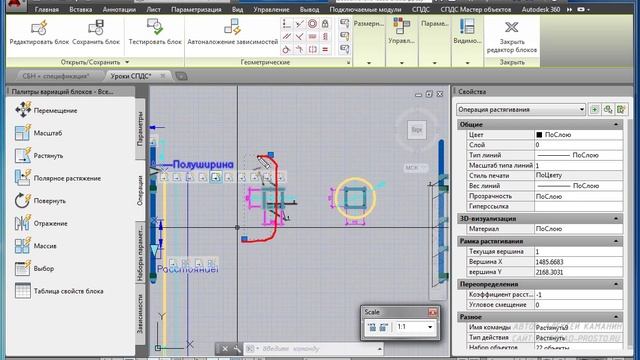Click the Коэффициент расстояния value -1
The image size is (640, 360).
[578, 294]
